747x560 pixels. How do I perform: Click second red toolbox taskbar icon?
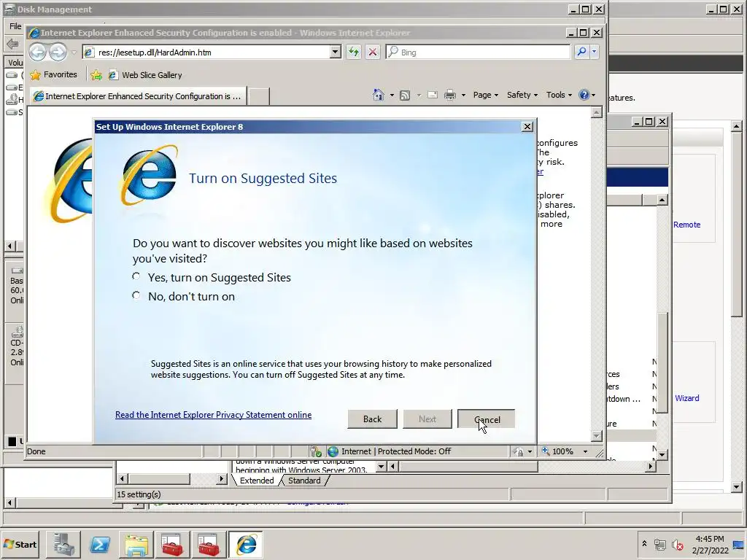pyautogui.click(x=208, y=544)
